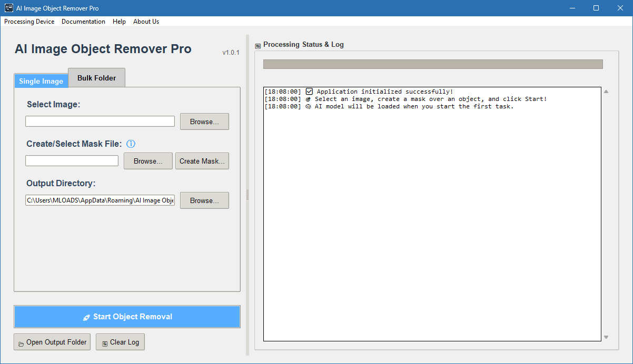Viewport: 633px width, 364px height.
Task: Clear the log with Clear Log button
Action: tap(120, 342)
